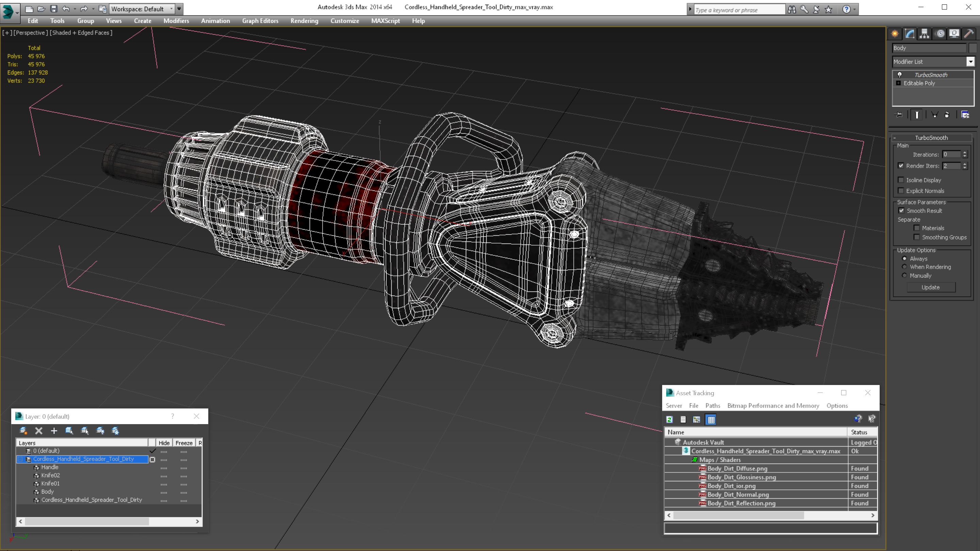Click Perspective viewport label

coord(31,33)
